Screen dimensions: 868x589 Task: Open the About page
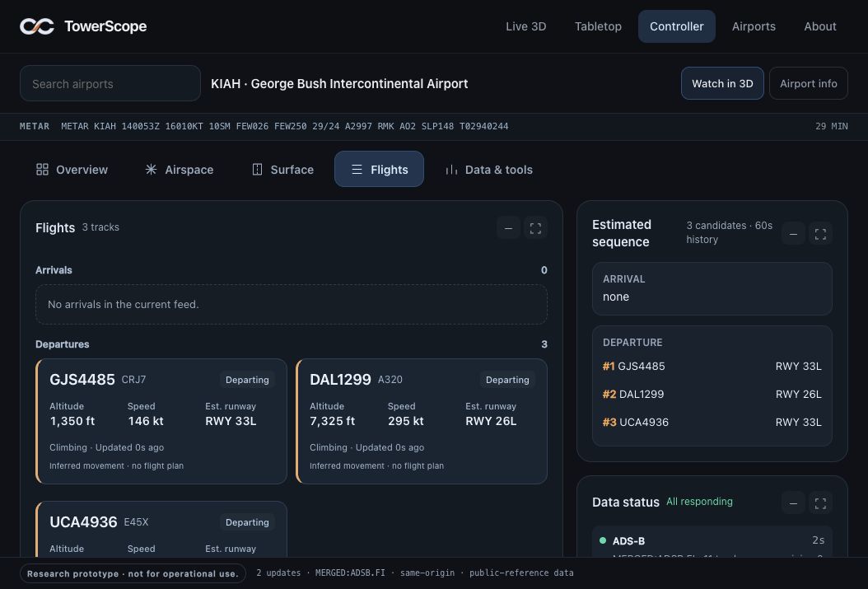coord(820,26)
